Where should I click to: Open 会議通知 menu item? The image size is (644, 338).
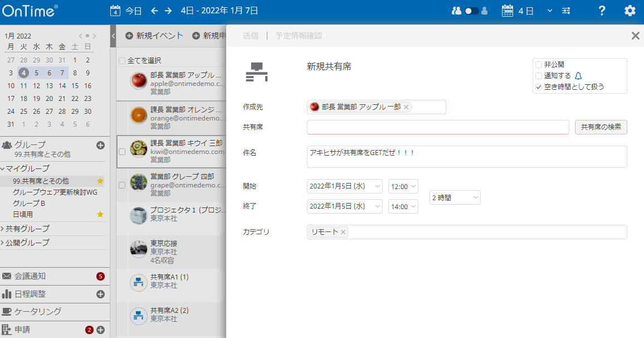[x=30, y=276]
